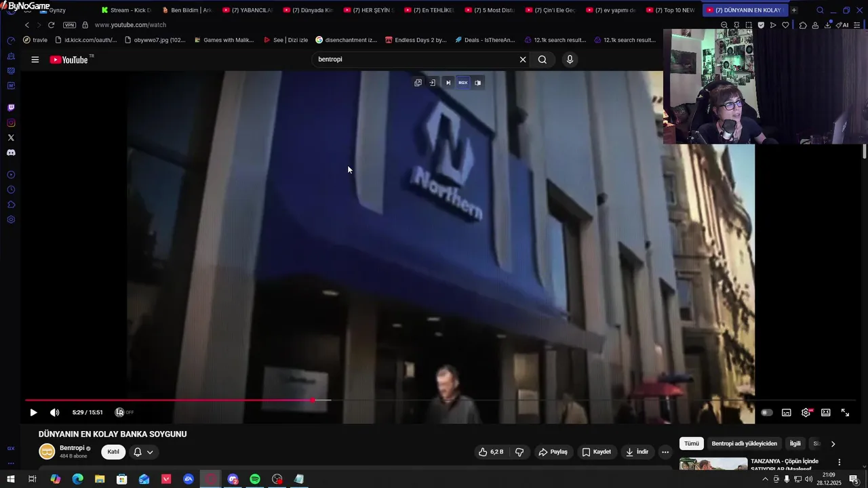Open the Bentropi channel avatar
This screenshot has height=488, width=868.
(47, 451)
